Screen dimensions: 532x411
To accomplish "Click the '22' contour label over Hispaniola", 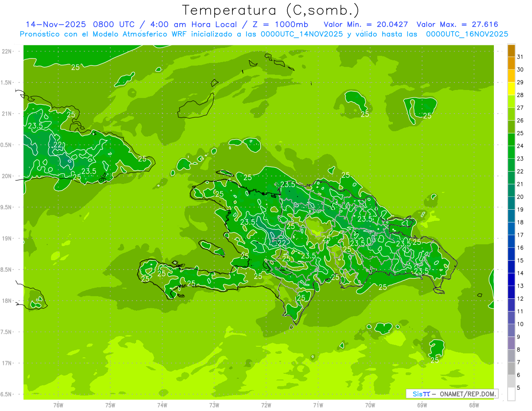I will click(282, 243).
